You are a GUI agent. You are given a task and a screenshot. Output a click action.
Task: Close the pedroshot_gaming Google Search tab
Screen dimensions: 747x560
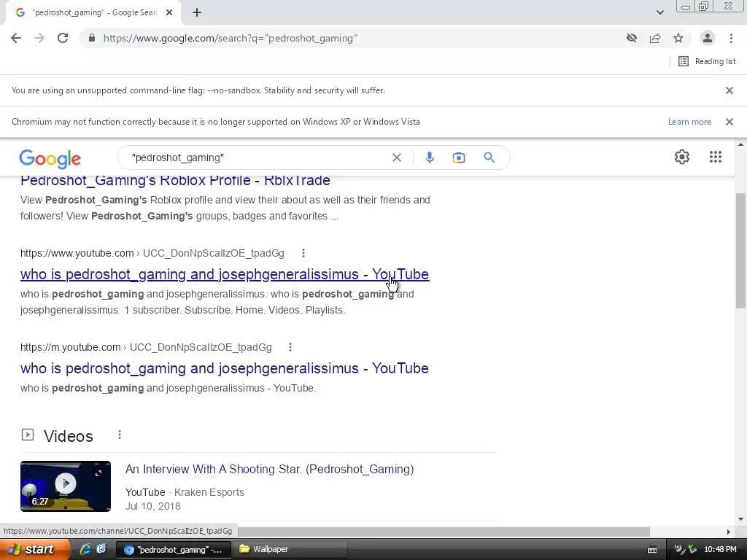[169, 13]
